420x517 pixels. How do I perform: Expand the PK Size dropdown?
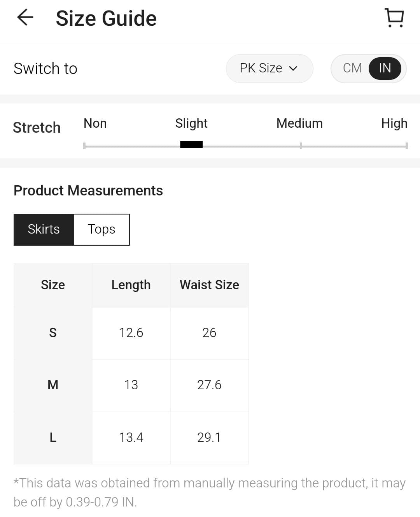(269, 69)
